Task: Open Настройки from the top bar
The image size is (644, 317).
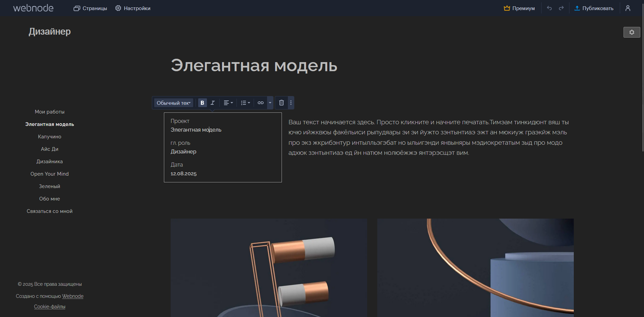Action: (x=133, y=8)
